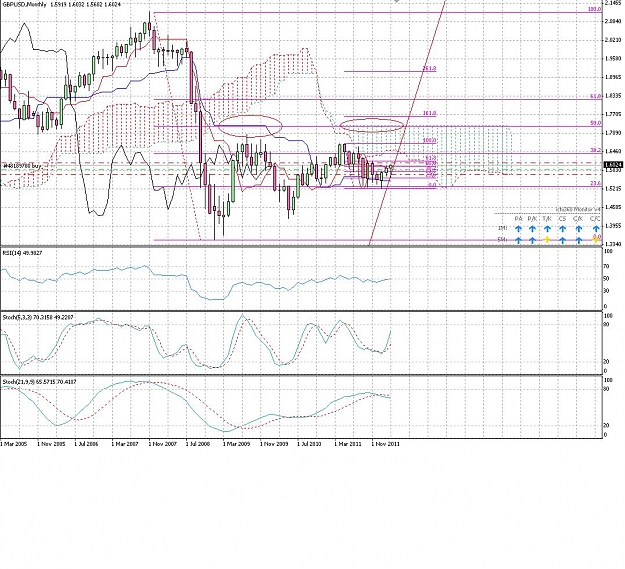Click the 1 Jul 2010 date label
The width and height of the screenshot is (625, 569).
[309, 443]
